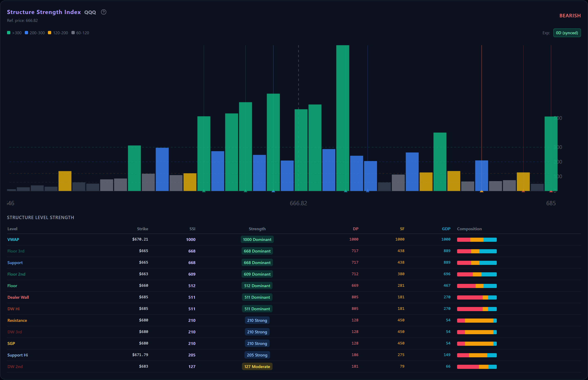The image size is (588, 380).
Task: Select the Floor 3rd level label
Action: [x=16, y=251]
